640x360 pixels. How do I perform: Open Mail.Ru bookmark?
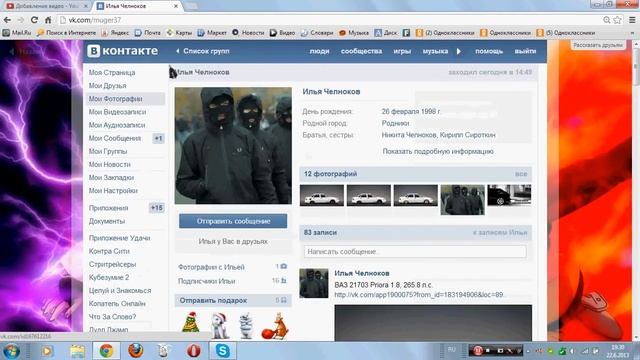[17, 33]
